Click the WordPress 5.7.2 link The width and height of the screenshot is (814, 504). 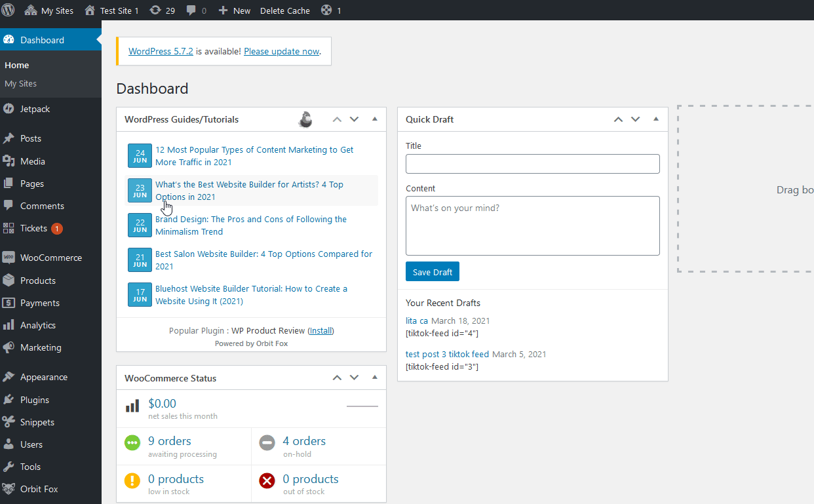[x=161, y=51]
